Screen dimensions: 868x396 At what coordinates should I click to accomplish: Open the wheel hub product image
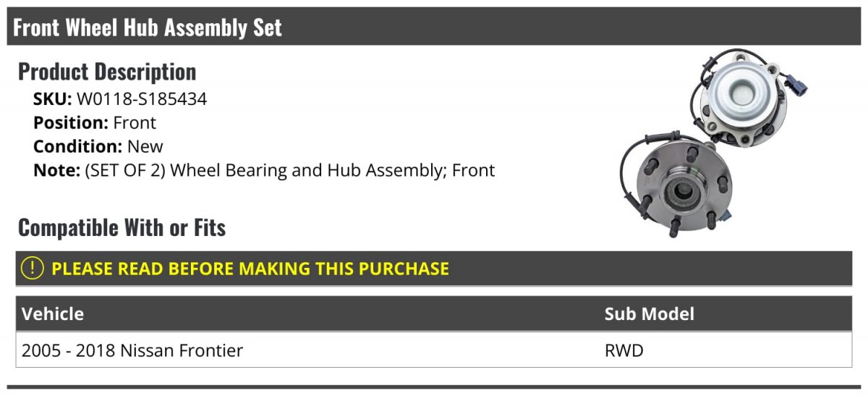point(714,143)
